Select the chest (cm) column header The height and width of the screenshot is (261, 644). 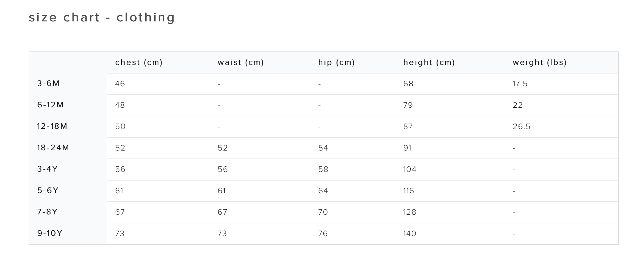(139, 62)
